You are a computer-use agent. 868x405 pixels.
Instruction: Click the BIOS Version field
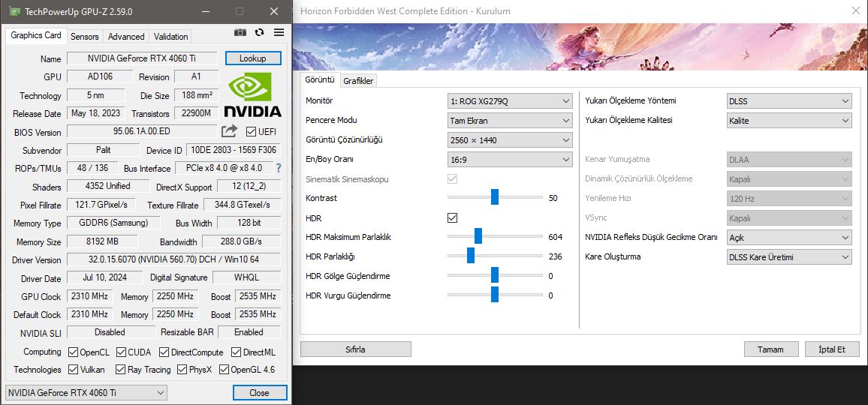[x=142, y=132]
